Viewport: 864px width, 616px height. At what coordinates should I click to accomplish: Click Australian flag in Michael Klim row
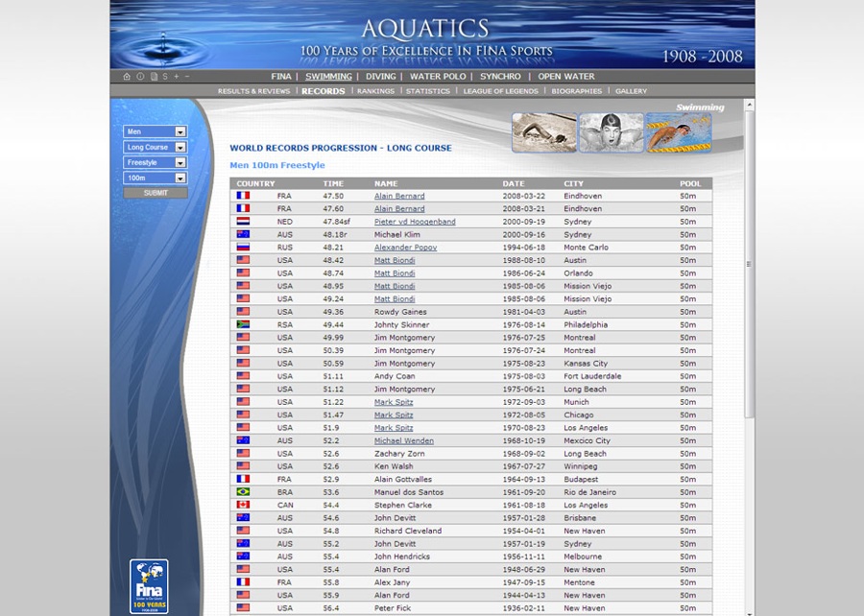click(x=243, y=234)
